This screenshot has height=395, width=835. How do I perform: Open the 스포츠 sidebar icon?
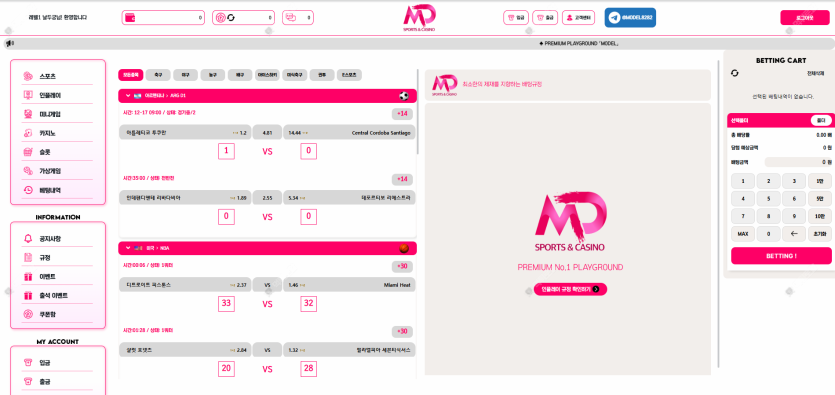(28, 77)
